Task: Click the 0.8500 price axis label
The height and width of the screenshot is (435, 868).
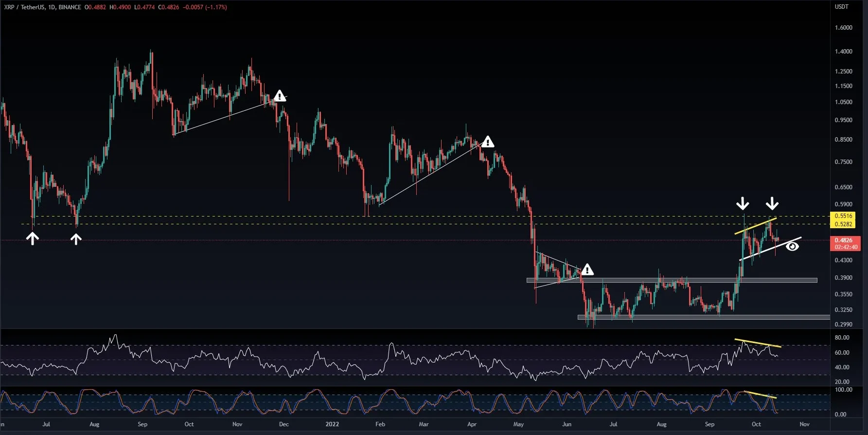Action: point(844,140)
